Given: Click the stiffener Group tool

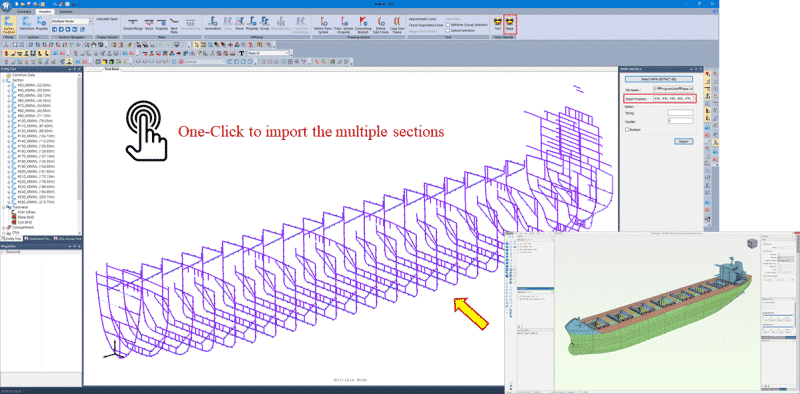Looking at the screenshot, I should (264, 23).
